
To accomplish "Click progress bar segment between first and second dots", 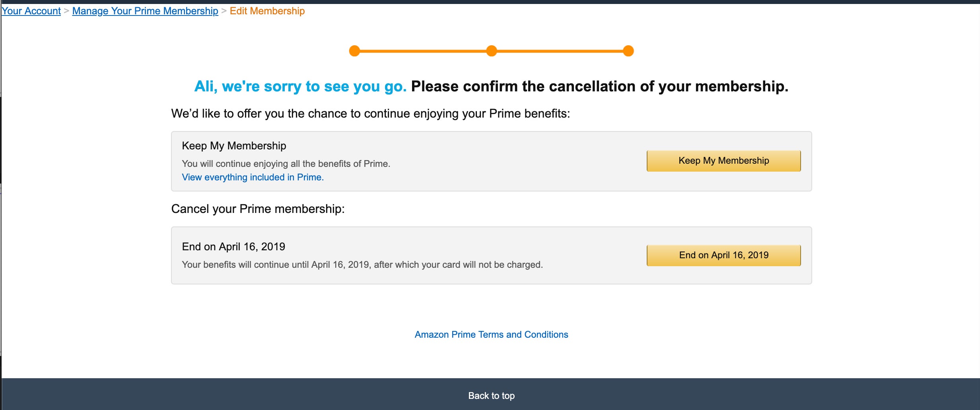I will (x=423, y=51).
